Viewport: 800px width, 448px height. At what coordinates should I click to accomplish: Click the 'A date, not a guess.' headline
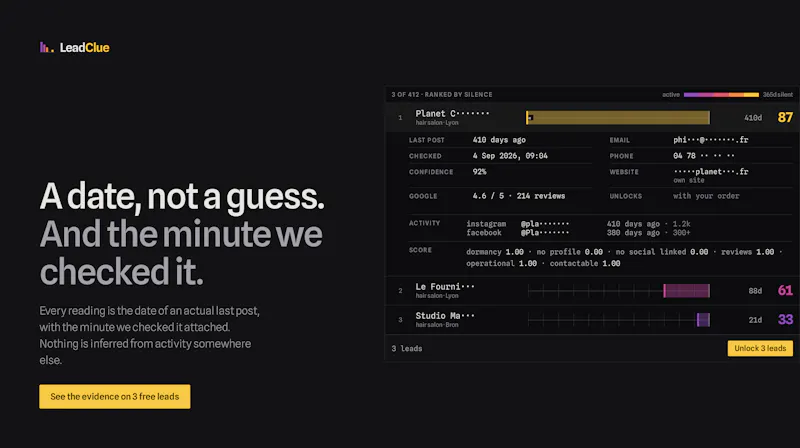pos(182,196)
